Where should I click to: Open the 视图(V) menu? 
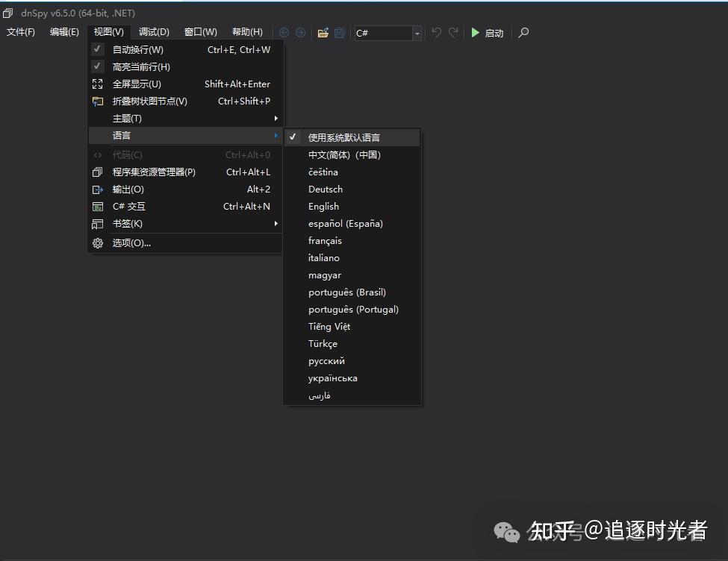pos(109,32)
